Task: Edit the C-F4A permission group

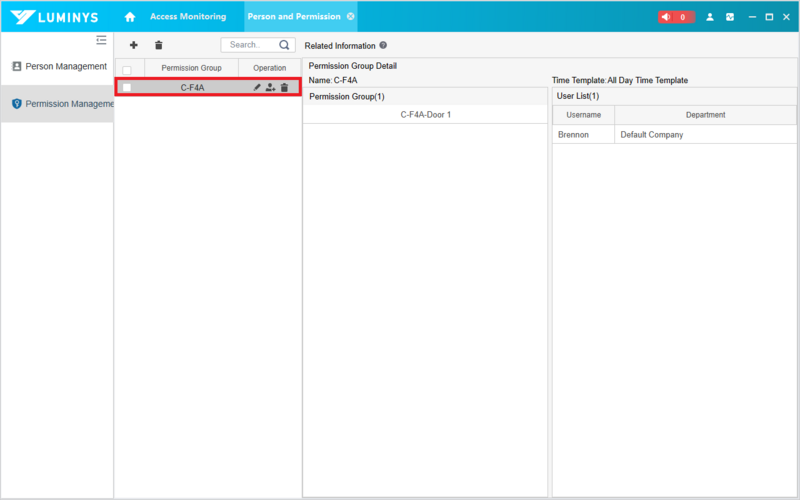Action: tap(257, 87)
